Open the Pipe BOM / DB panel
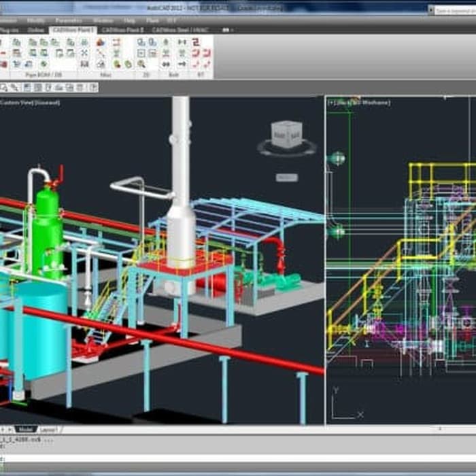This screenshot has height=476, width=476. [x=43, y=75]
